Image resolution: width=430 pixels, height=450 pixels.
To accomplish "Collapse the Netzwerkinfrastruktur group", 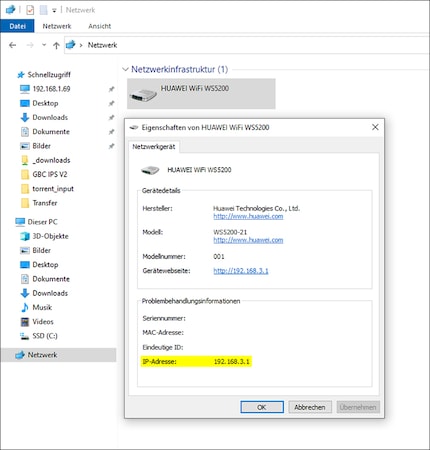I will tap(125, 69).
